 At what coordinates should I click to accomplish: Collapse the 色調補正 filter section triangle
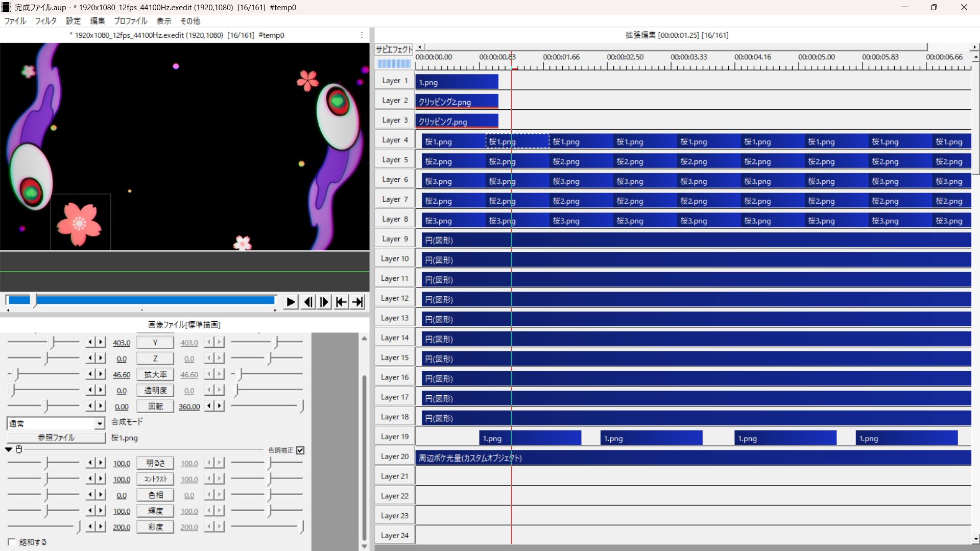[9, 449]
